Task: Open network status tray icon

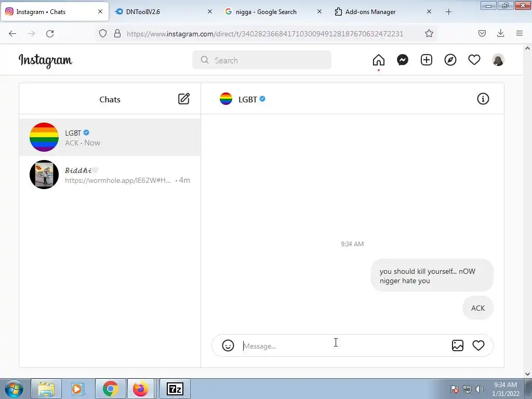Action: (x=467, y=389)
